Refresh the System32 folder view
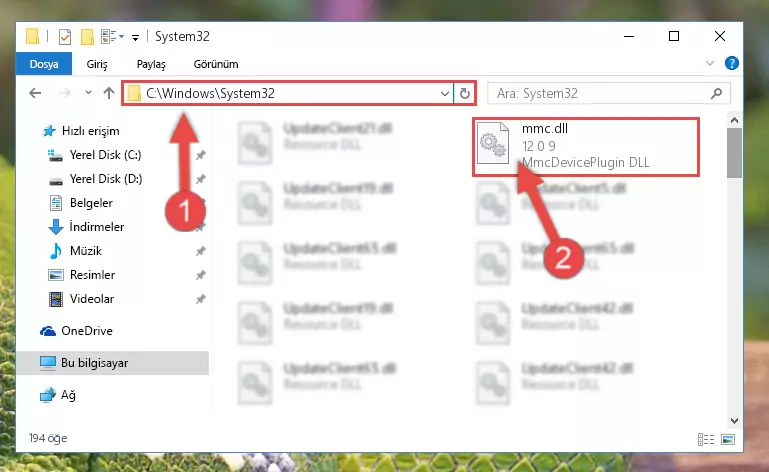769x472 pixels. (464, 93)
